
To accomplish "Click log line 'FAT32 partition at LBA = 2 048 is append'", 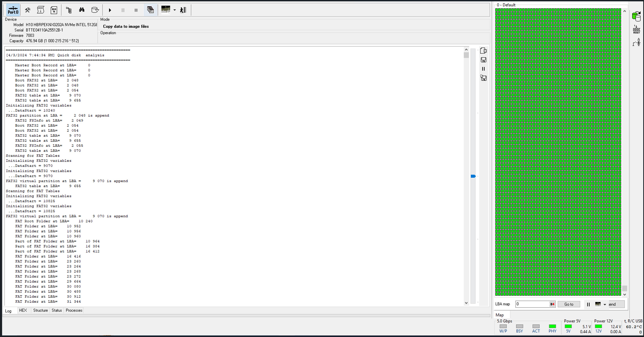I will (x=58, y=115).
